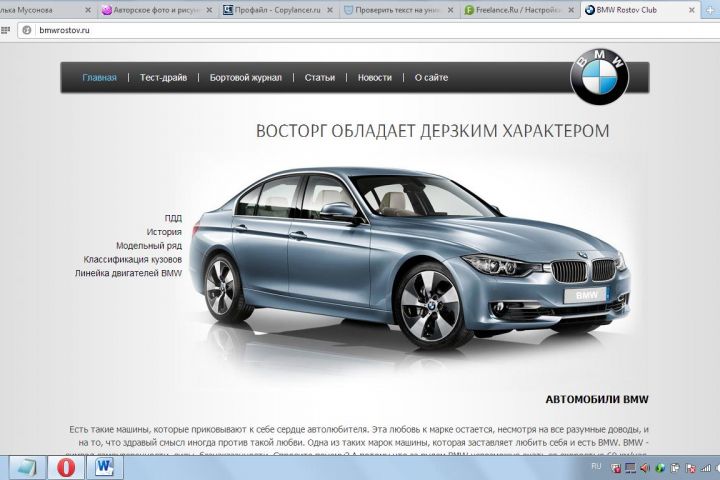This screenshot has width=720, height=480.
Task: Click the green globe tray icon
Action: point(660,468)
